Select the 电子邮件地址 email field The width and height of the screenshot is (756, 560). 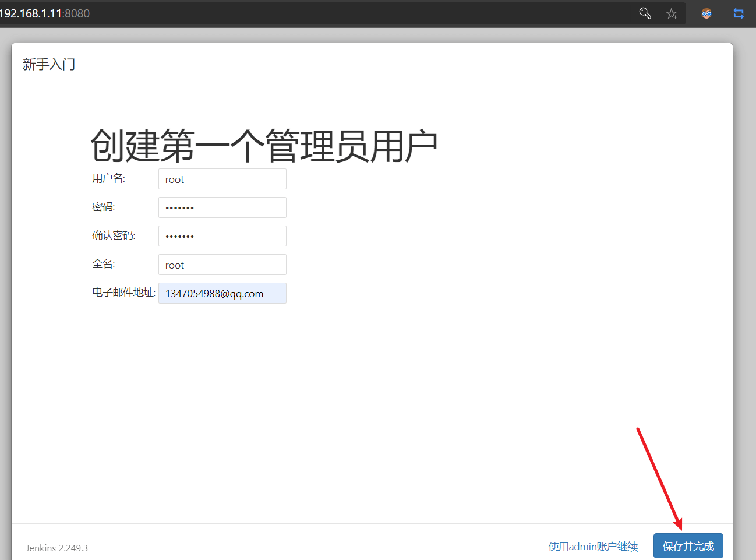(x=222, y=293)
